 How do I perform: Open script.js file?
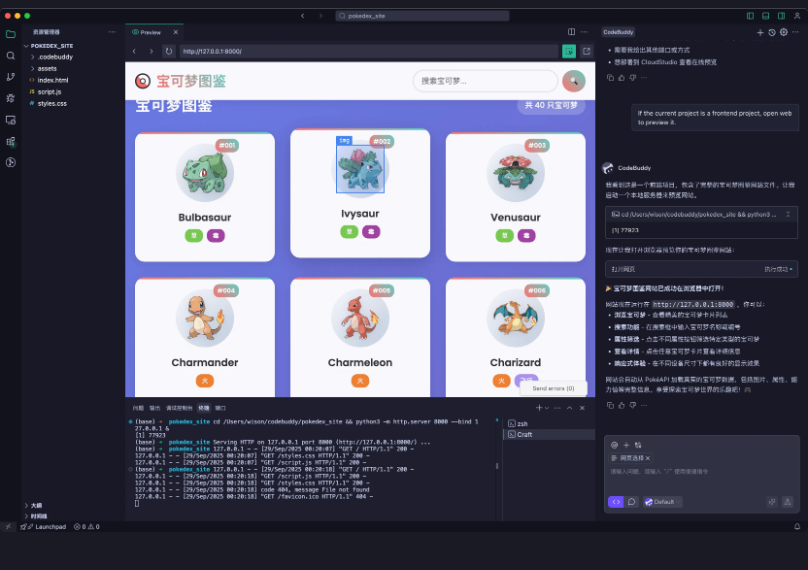(49, 92)
